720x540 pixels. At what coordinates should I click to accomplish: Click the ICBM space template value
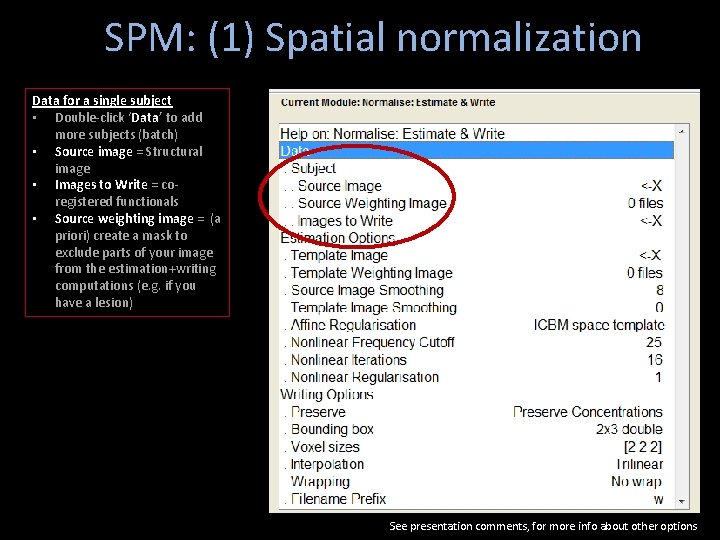(x=599, y=325)
